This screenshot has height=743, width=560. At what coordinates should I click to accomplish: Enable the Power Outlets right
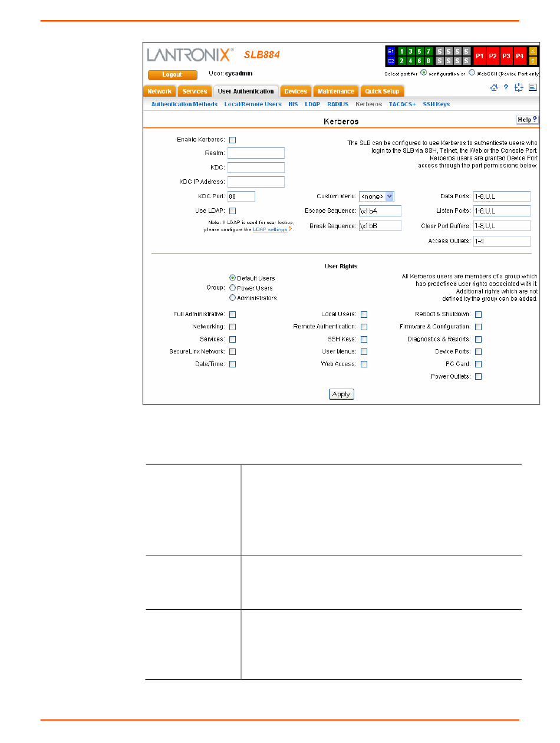pos(479,376)
